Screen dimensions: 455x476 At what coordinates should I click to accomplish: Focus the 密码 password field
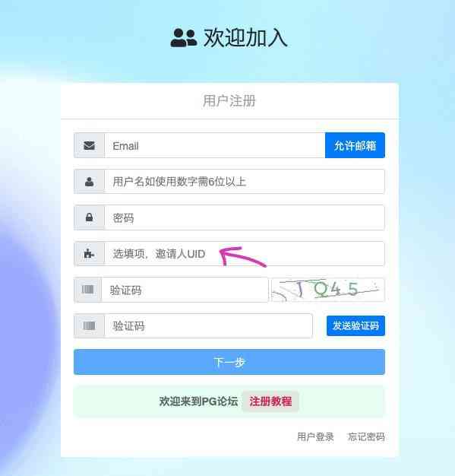click(x=245, y=217)
